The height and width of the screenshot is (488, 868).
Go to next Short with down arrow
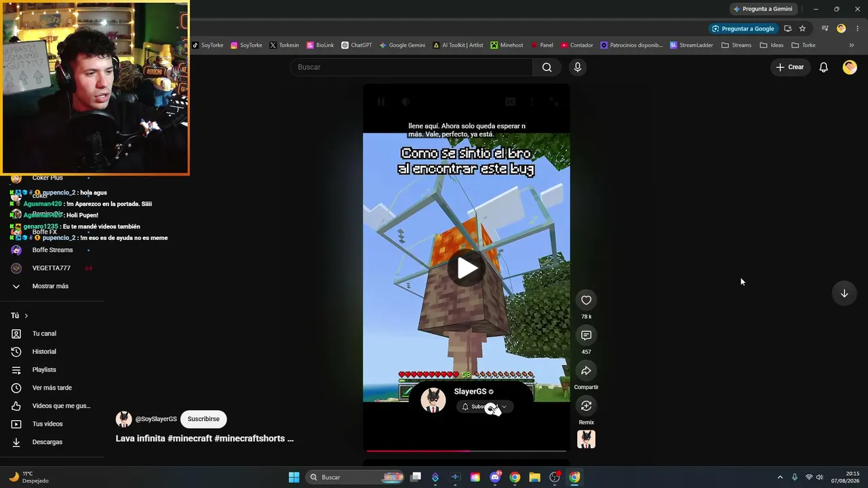click(x=844, y=293)
